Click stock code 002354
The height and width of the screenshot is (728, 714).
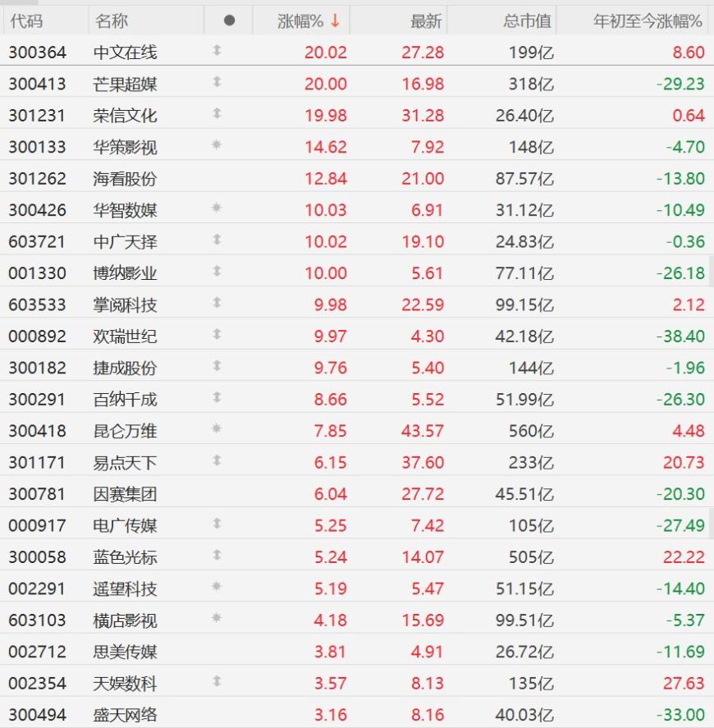(x=37, y=684)
